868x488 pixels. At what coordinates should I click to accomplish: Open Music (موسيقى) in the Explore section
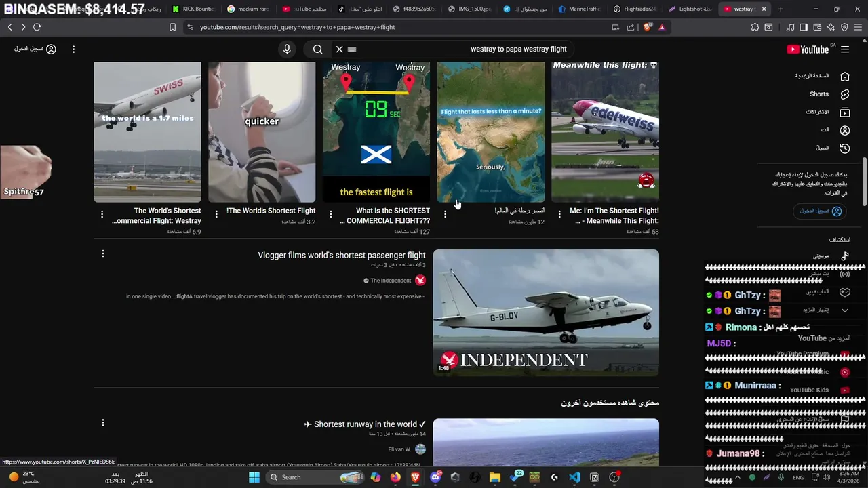pyautogui.click(x=831, y=256)
